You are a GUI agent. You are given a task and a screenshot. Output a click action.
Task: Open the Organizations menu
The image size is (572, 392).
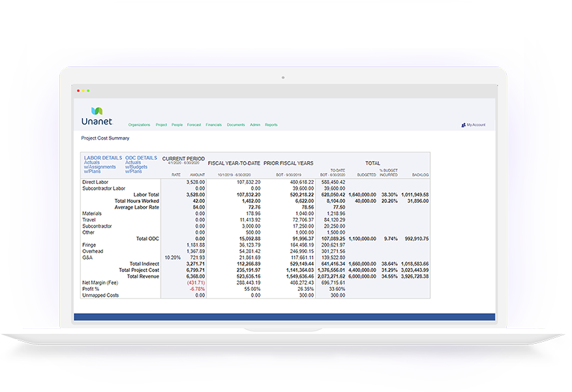point(139,124)
